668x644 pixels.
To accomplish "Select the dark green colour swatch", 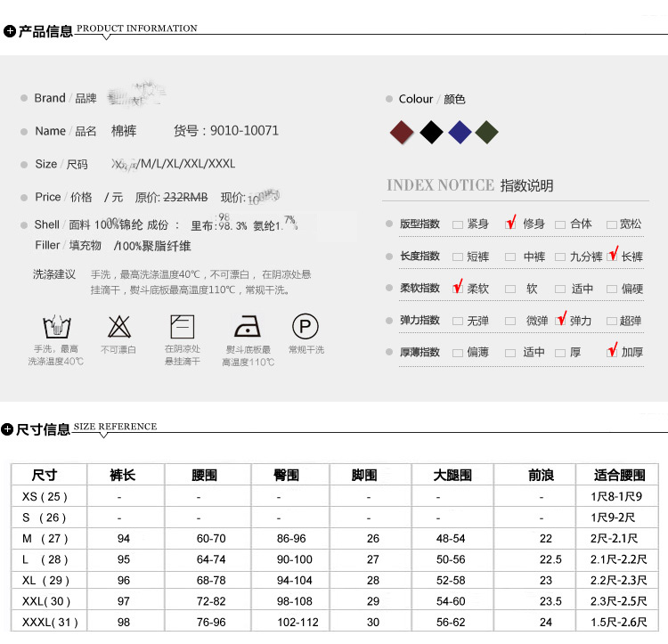I will 486,132.
